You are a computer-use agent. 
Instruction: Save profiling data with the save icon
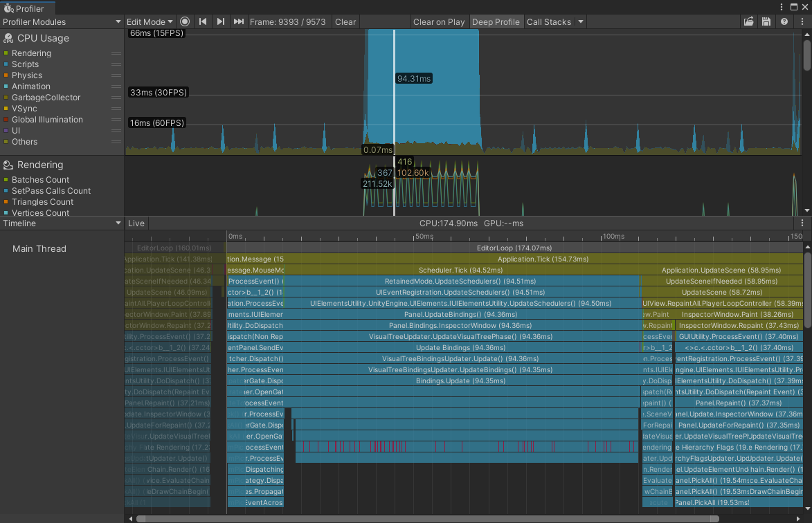coord(767,21)
